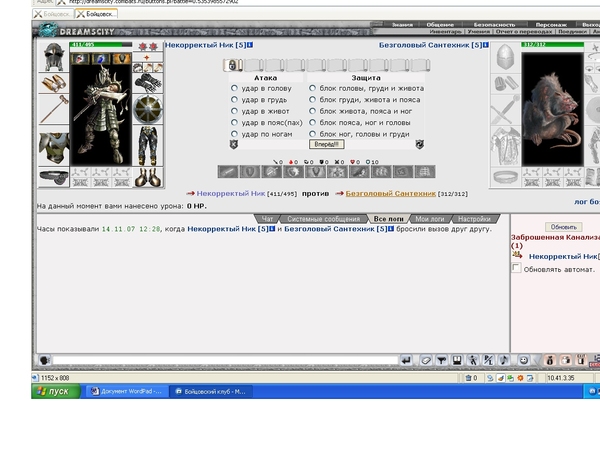Select the shield defense technique icon
The width and height of the screenshot is (600, 450).
[249, 172]
